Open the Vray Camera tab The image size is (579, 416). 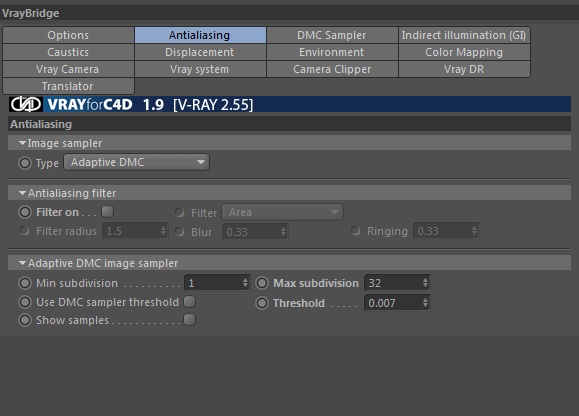[68, 69]
